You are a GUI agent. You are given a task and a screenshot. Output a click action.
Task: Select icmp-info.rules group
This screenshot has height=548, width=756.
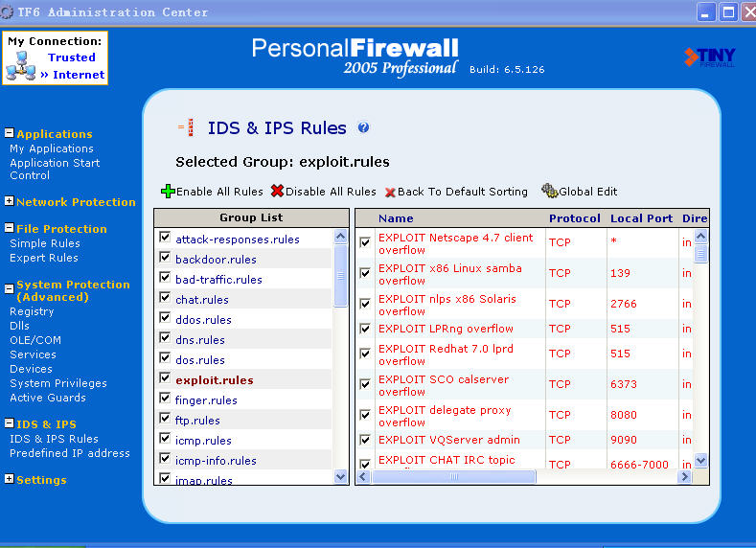pyautogui.click(x=216, y=461)
